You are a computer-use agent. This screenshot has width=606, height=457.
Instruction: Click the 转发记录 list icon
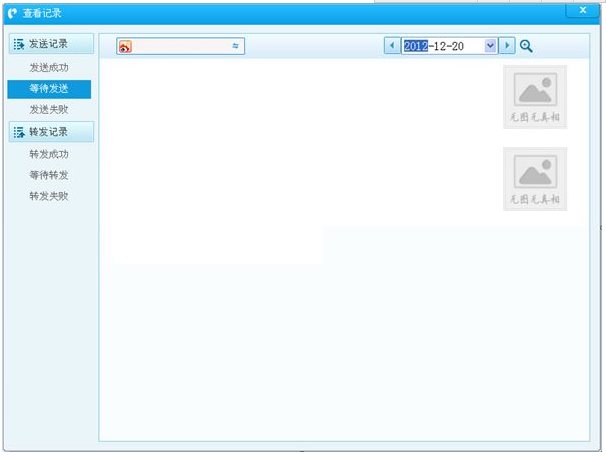pos(19,132)
